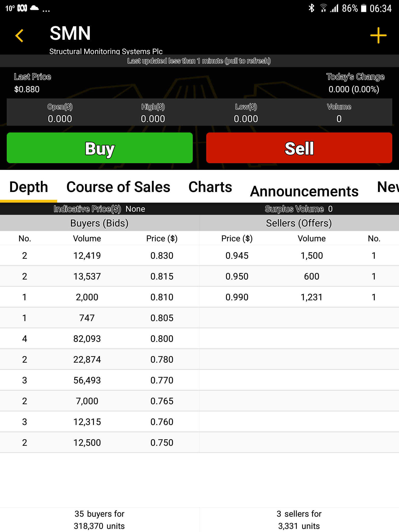
Task: Tap the Open($) 0.000 value
Action: point(60,119)
